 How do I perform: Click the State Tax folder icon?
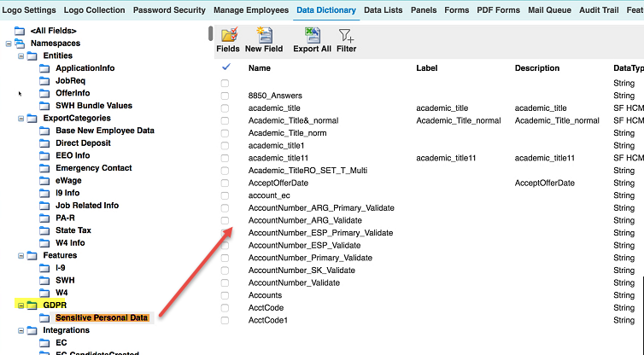44,230
